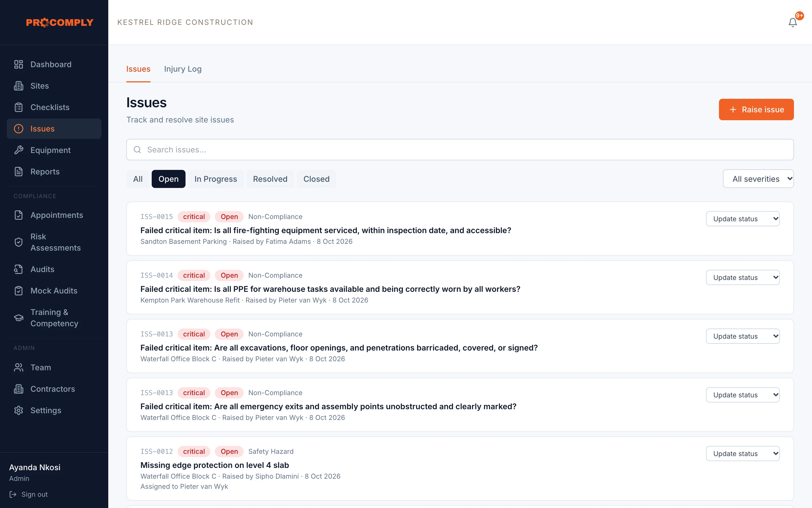
Task: Click the Checklists clipboard icon
Action: [18, 107]
